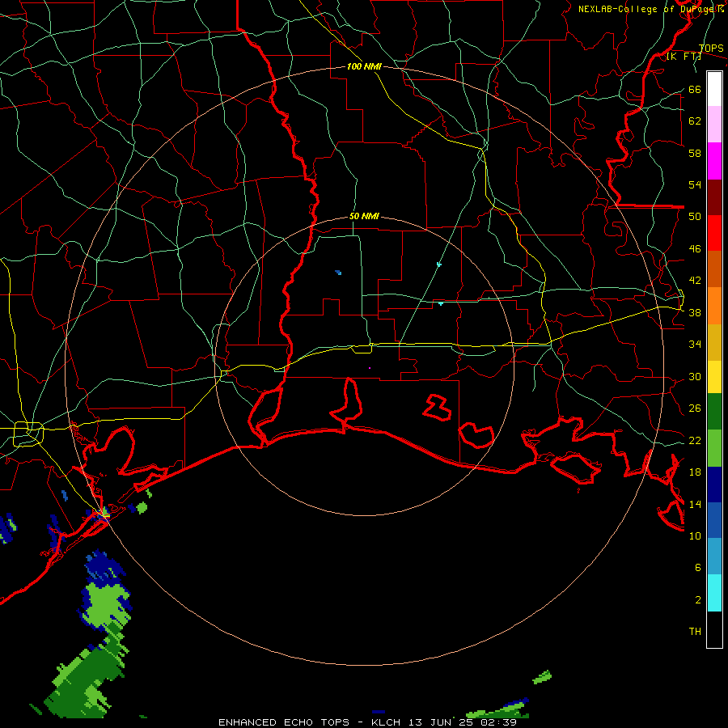Click the black TH threshold swatch
Screen dimensions: 728x728
(714, 629)
